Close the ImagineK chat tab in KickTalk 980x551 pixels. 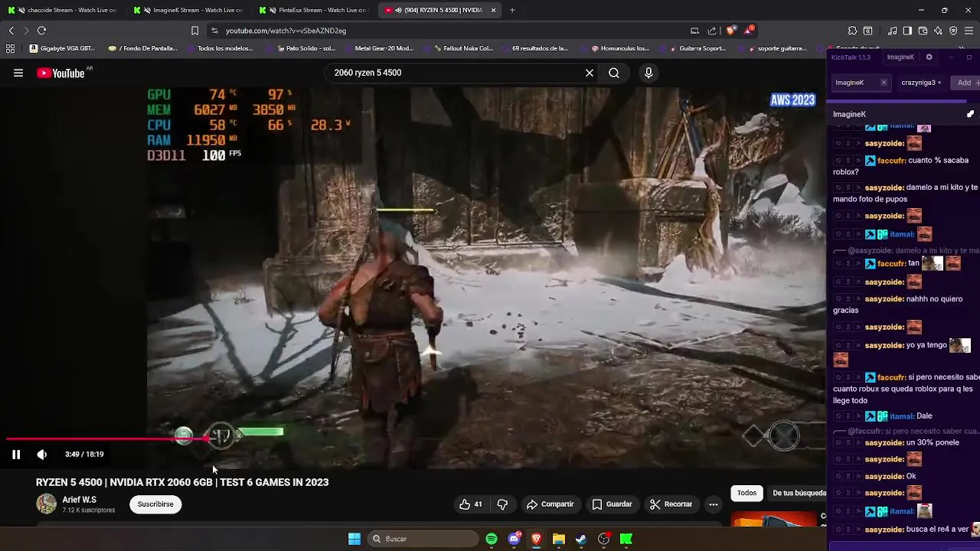click(884, 83)
